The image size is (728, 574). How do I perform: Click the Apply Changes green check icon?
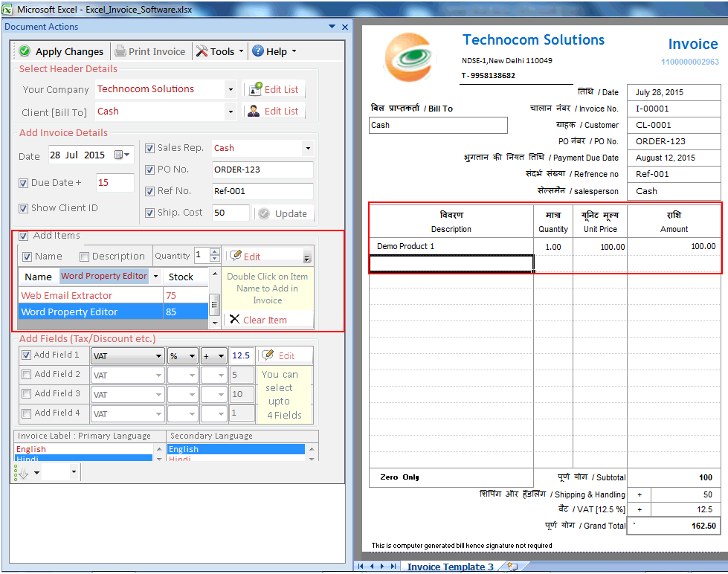(25, 51)
